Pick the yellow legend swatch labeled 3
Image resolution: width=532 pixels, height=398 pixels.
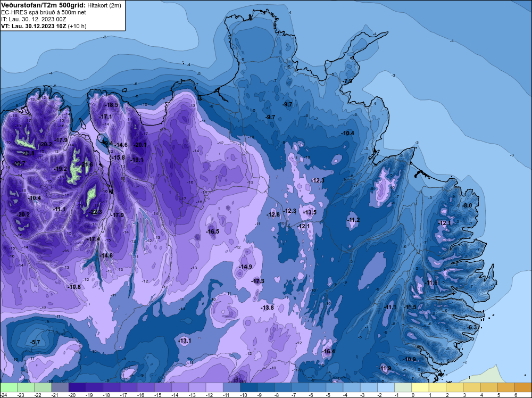(471, 387)
